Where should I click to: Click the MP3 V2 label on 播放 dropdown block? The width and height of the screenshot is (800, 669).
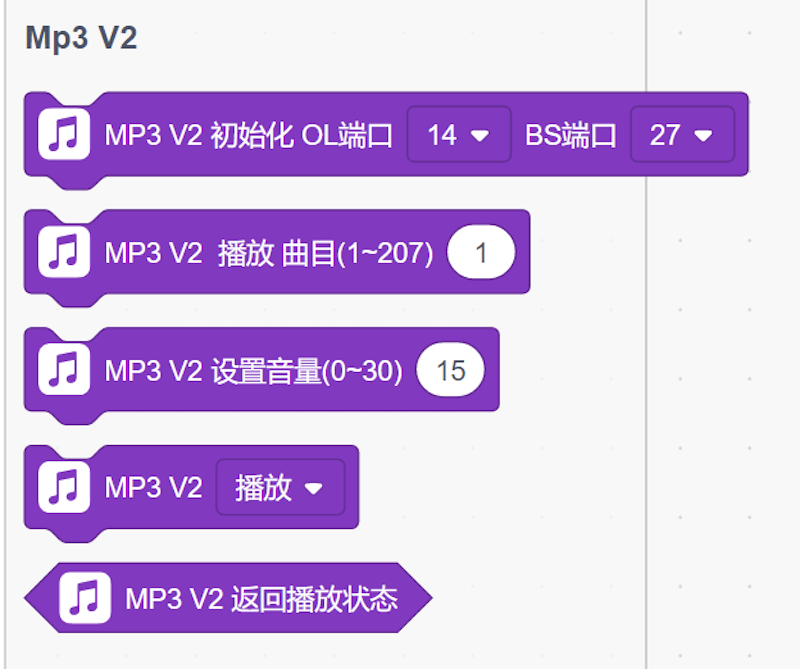(x=154, y=488)
